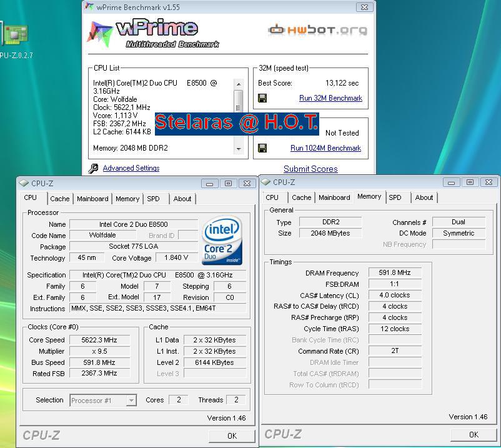This screenshot has height=448, width=501.
Task: Close the wPrime Benchmark window
Action: 365,7
